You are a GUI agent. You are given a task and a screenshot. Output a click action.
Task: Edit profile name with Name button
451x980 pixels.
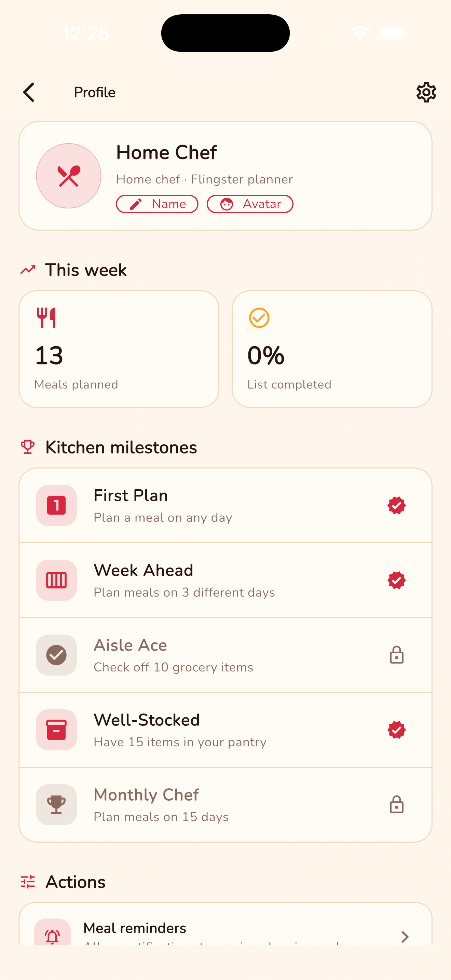[157, 204]
